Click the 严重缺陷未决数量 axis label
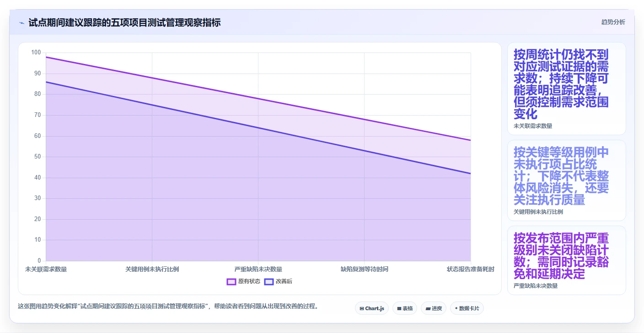644x333 pixels. pyautogui.click(x=258, y=269)
